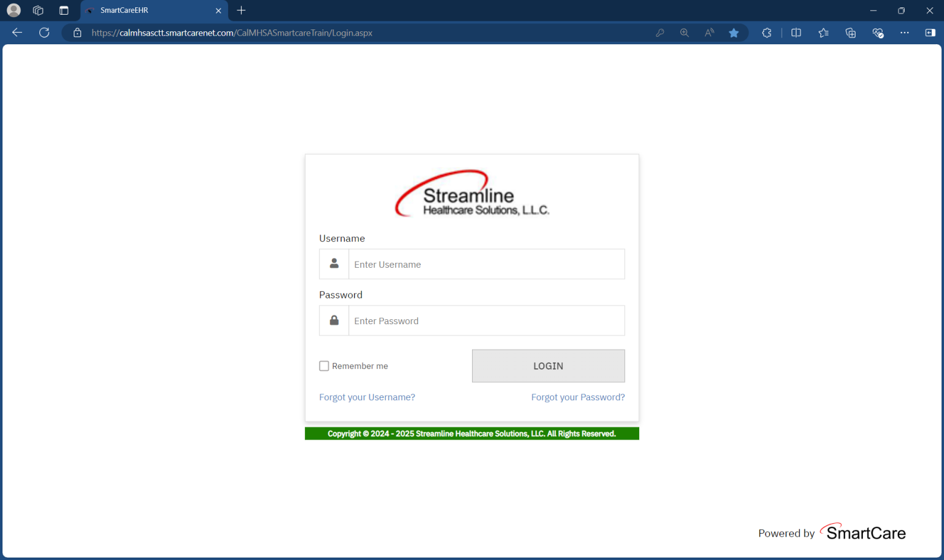This screenshot has width=944, height=560.
Task: Click the favorites star in address bar
Action: tap(734, 33)
